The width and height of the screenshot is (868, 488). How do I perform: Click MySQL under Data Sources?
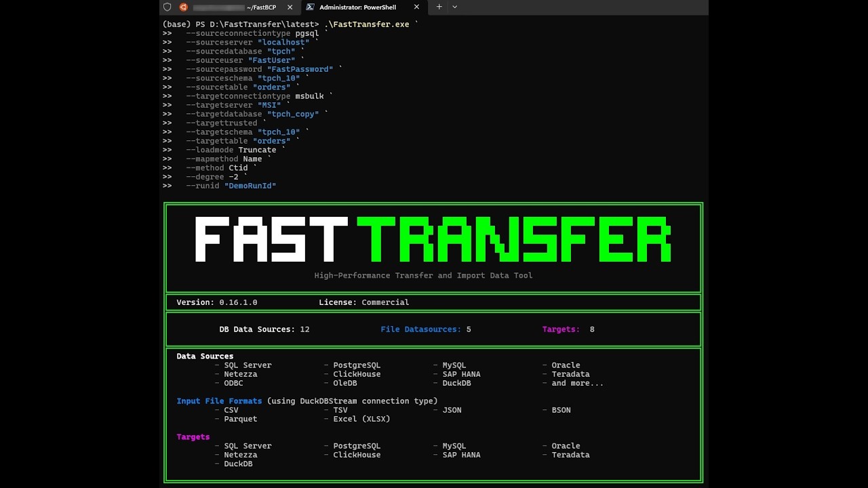pos(454,365)
